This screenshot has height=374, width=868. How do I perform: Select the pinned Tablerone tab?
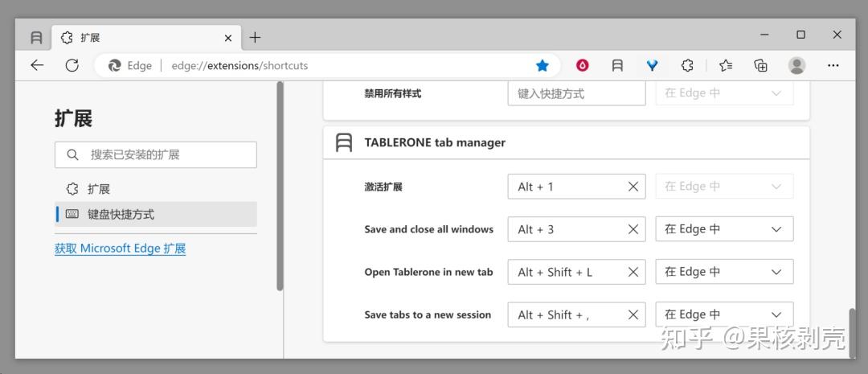[36, 38]
